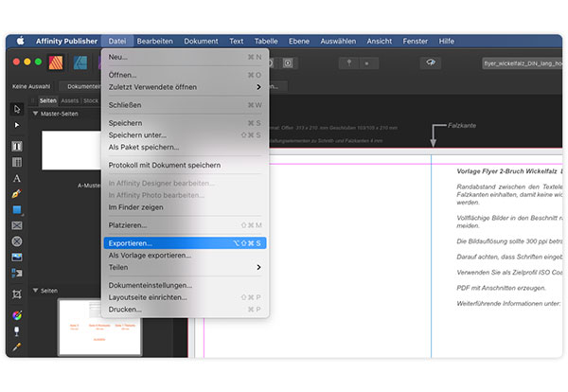Click the pin icon in toolbar

click(x=348, y=63)
